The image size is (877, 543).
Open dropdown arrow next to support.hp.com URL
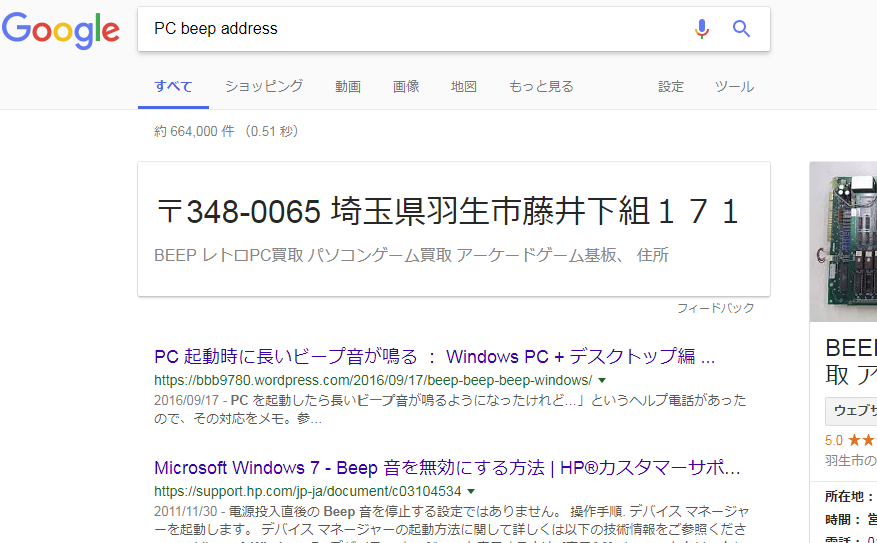[471, 492]
